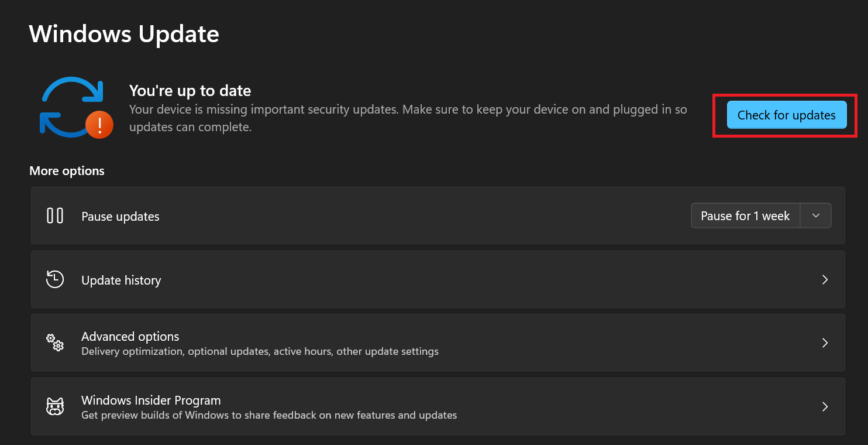Screen dimensions: 868x445
Task: Select the Windows Insider Program title
Action: 151,400
